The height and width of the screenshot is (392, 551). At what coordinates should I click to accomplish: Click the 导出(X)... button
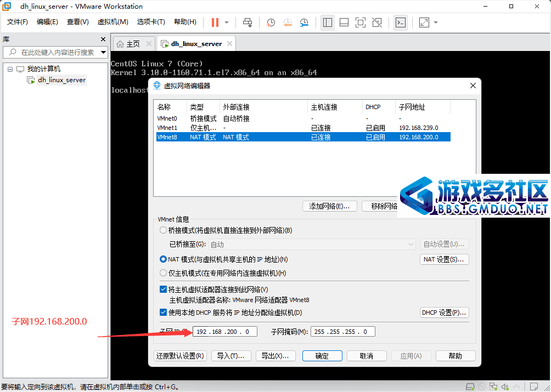[x=275, y=356]
